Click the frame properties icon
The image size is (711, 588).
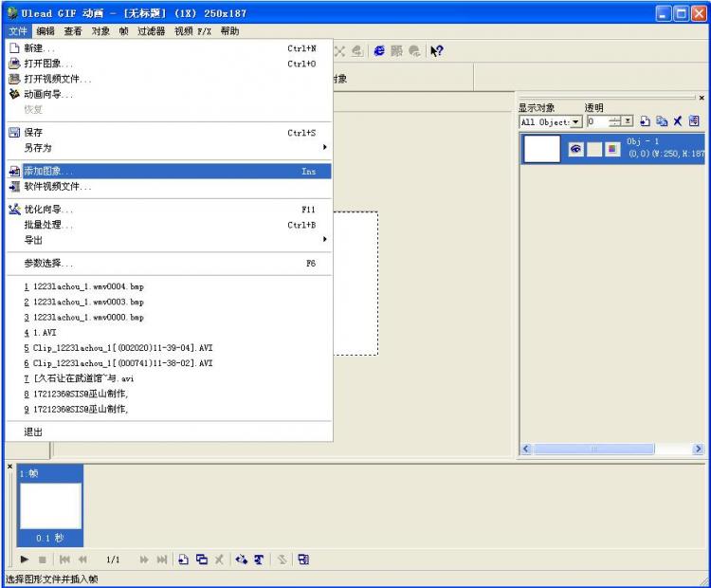pos(303,560)
